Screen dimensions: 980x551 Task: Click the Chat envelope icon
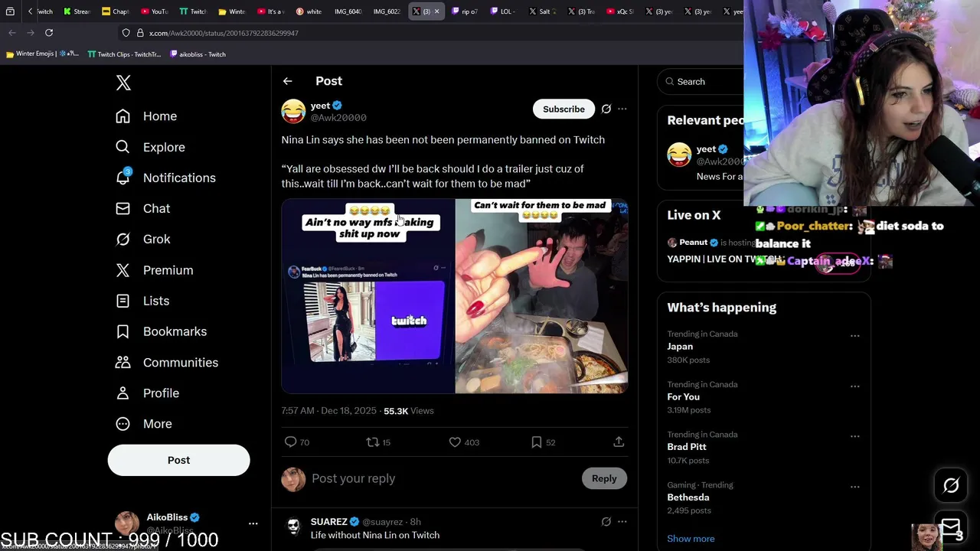click(x=122, y=208)
